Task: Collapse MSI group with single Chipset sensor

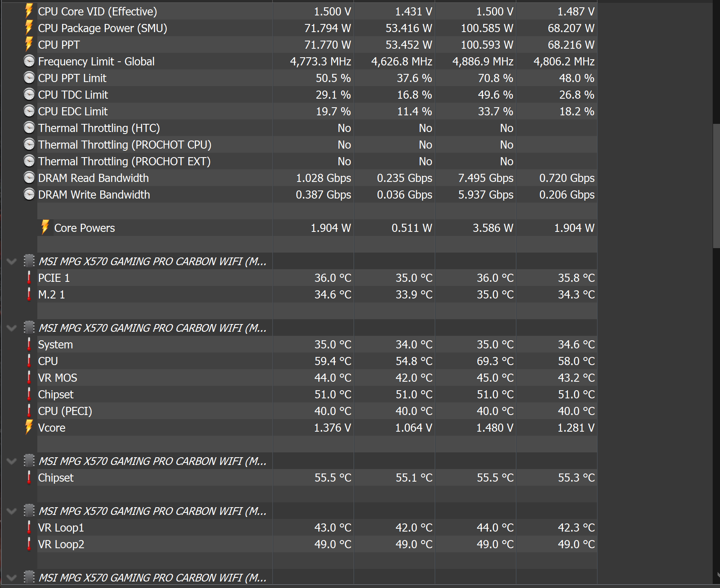Action: click(12, 461)
